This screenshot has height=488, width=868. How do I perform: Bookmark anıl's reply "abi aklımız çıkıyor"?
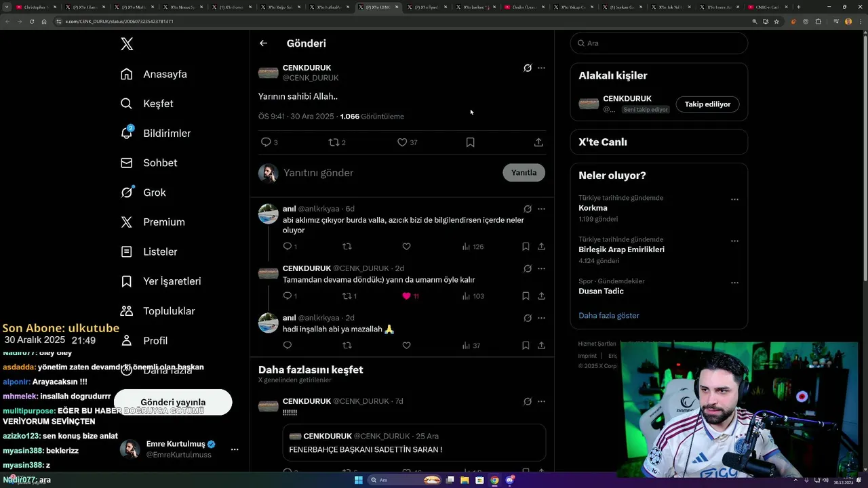(526, 247)
